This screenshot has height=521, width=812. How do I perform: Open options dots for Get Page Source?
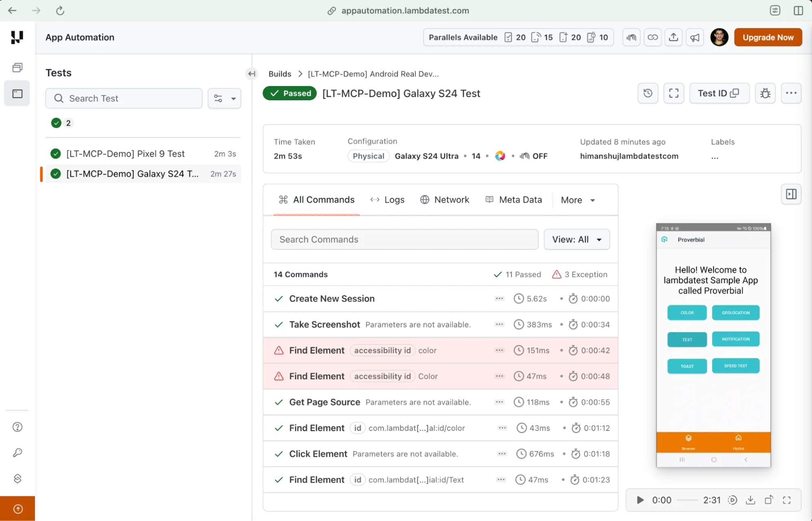coord(499,402)
